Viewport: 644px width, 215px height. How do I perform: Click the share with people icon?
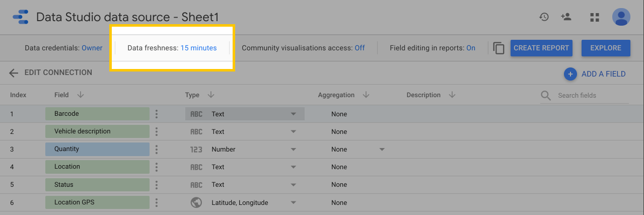coord(566,17)
